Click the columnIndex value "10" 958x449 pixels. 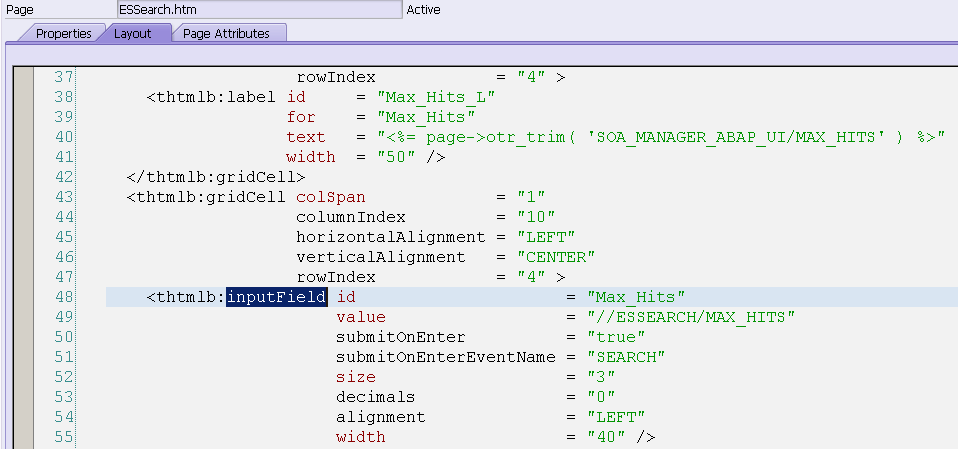[536, 217]
